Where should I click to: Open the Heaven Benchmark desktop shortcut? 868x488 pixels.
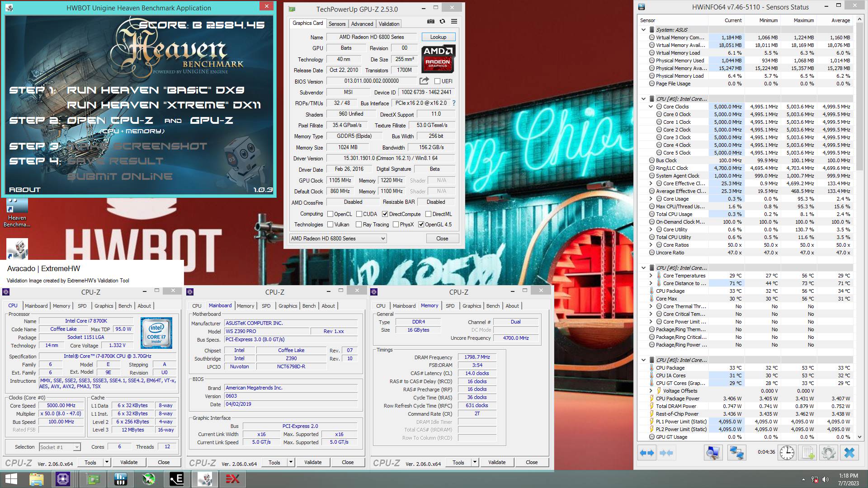17,213
